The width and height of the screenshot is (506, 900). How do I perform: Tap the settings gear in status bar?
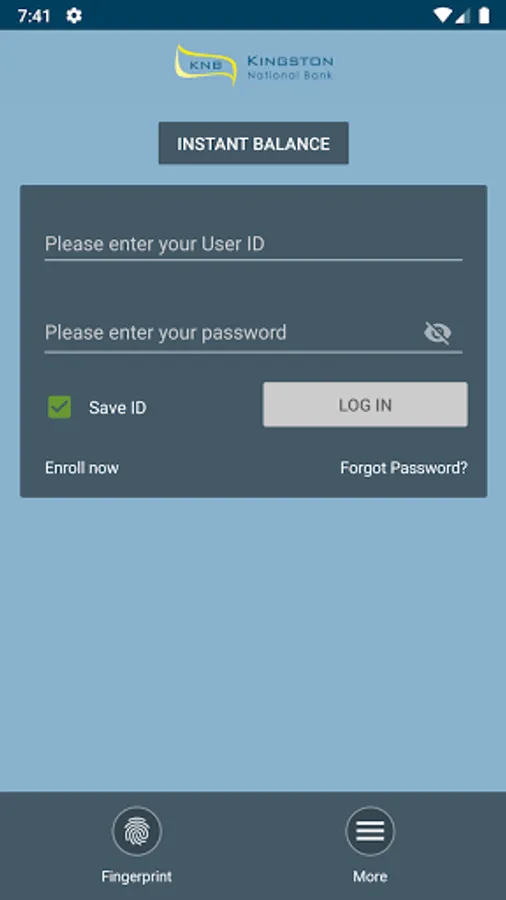(74, 15)
